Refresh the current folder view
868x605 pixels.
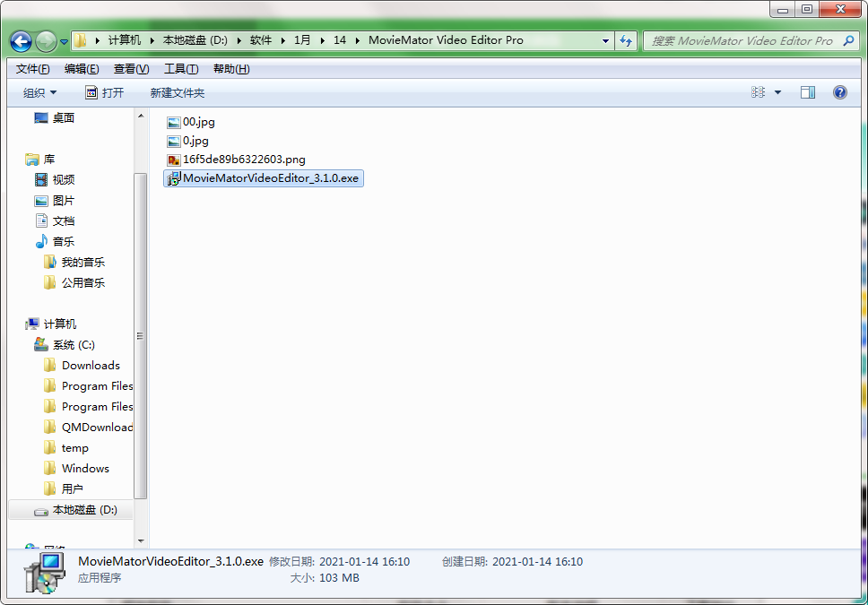(626, 40)
